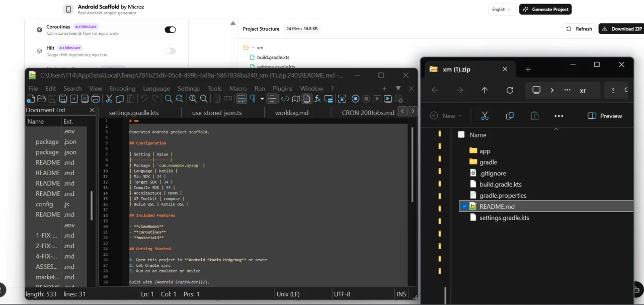644x305 pixels.
Task: Toggle Preview pane in File Explorer
Action: pos(605,116)
